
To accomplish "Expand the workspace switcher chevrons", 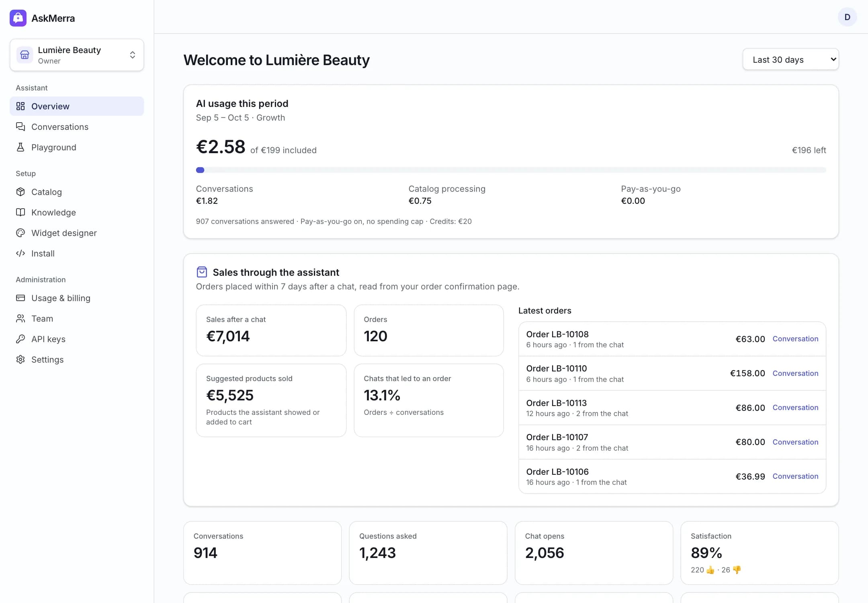I will pyautogui.click(x=133, y=55).
